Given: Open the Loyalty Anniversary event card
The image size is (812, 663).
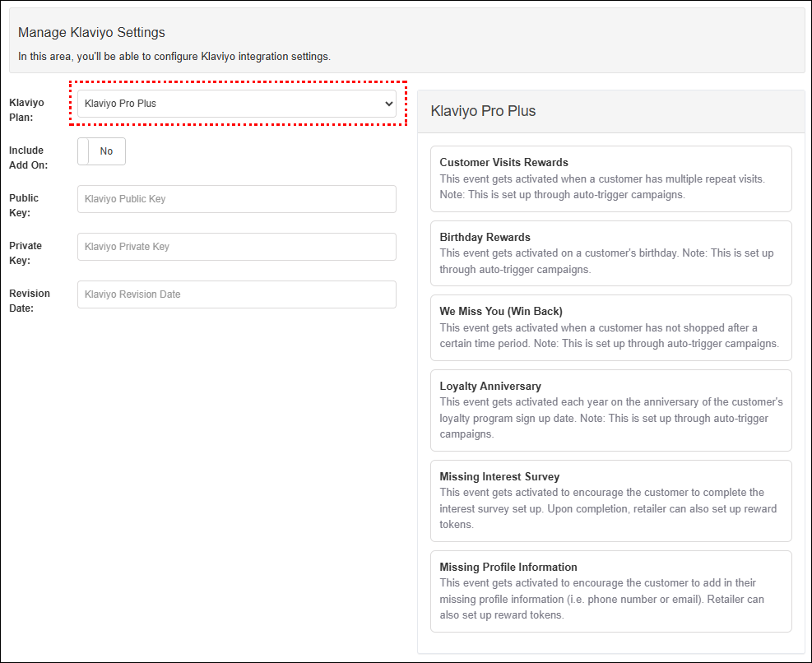Looking at the screenshot, I should coord(610,410).
